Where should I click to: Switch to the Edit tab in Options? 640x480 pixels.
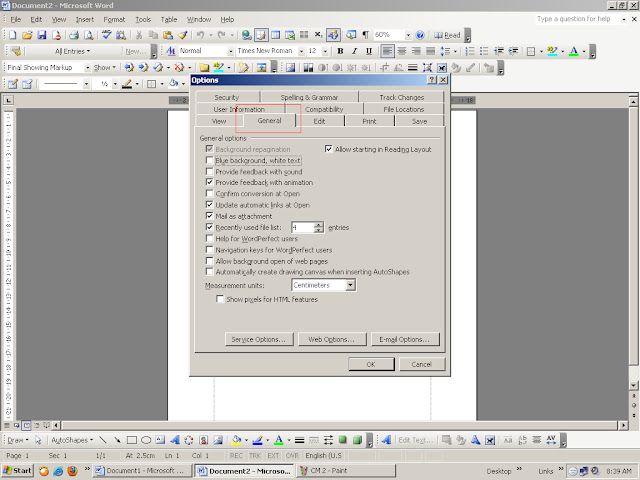pyautogui.click(x=319, y=121)
